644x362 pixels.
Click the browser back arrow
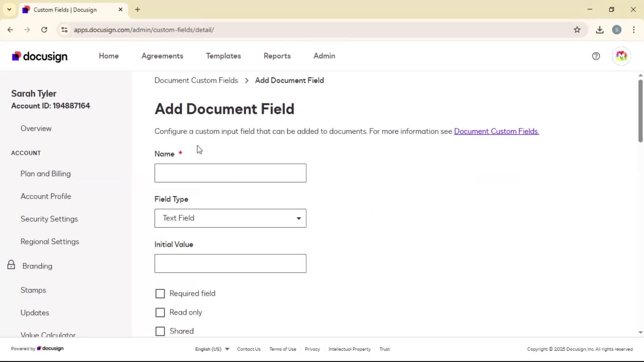click(x=10, y=30)
